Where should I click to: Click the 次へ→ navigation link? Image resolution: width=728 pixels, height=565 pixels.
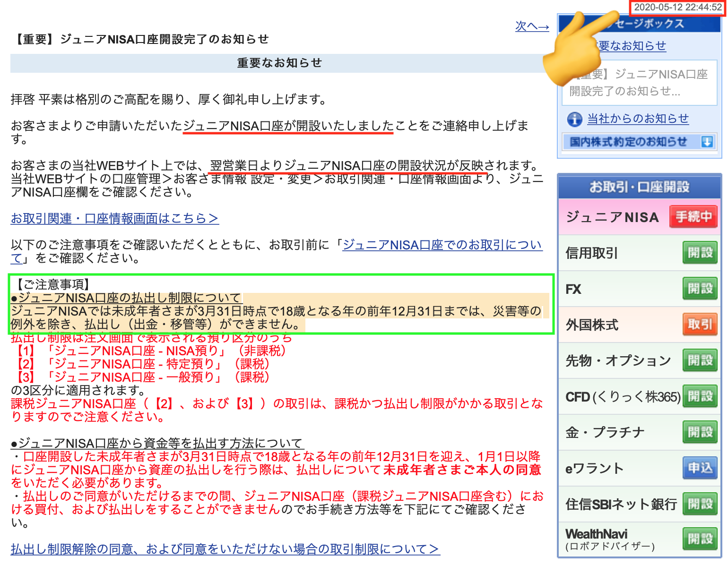(532, 27)
